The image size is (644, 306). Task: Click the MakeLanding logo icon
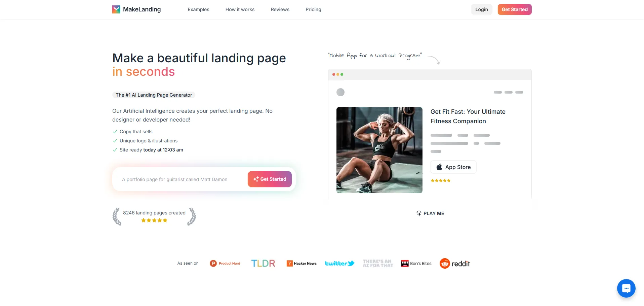(116, 9)
